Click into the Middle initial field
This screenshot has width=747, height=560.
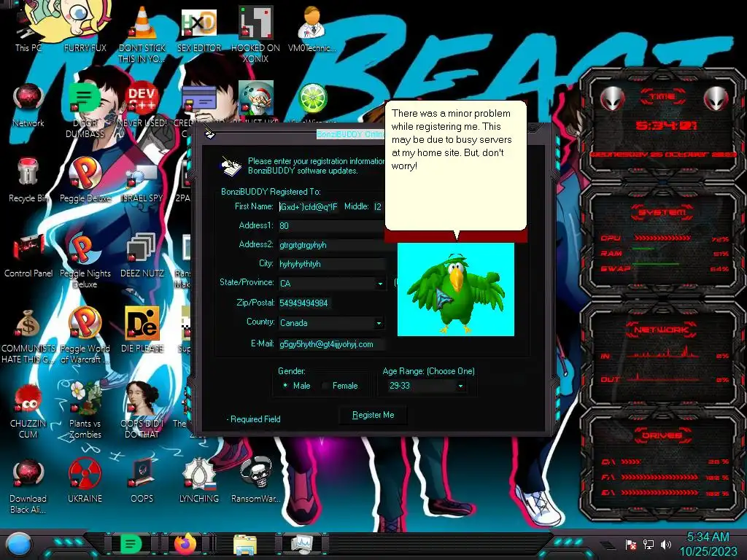click(379, 206)
